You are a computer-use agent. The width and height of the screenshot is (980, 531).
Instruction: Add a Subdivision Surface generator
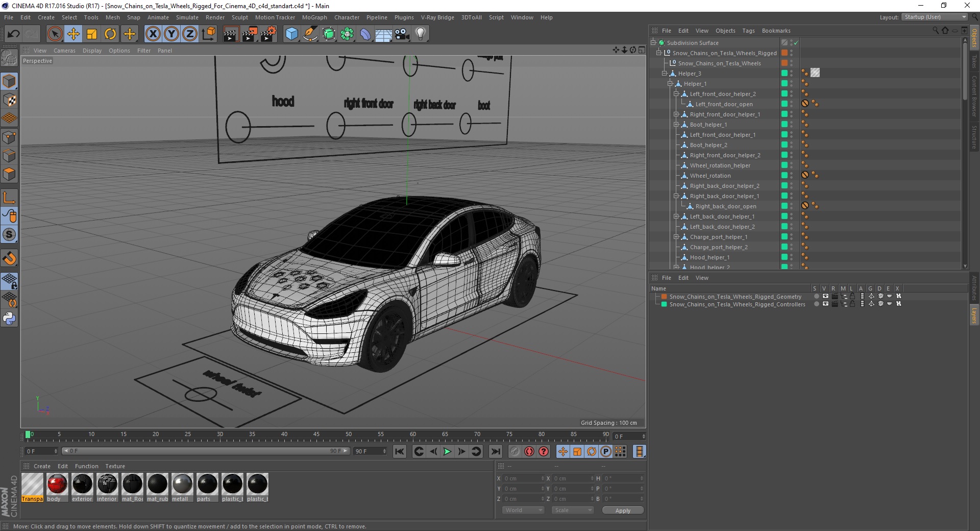(329, 34)
